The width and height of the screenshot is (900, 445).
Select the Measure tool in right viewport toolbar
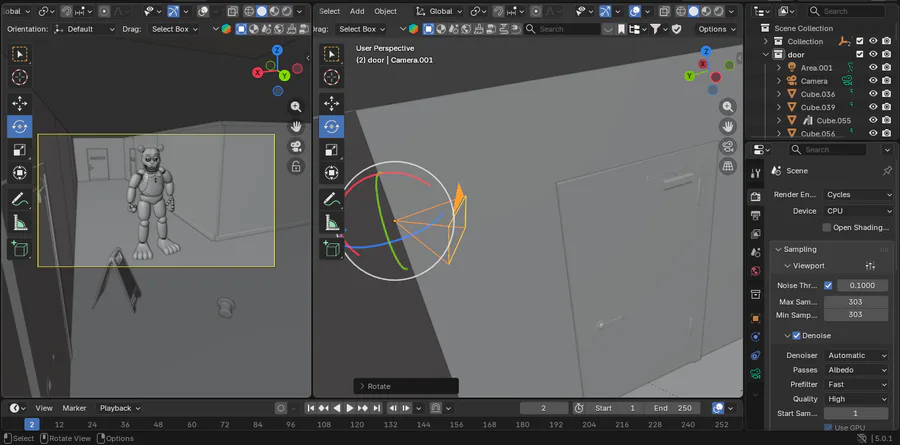coord(331,223)
